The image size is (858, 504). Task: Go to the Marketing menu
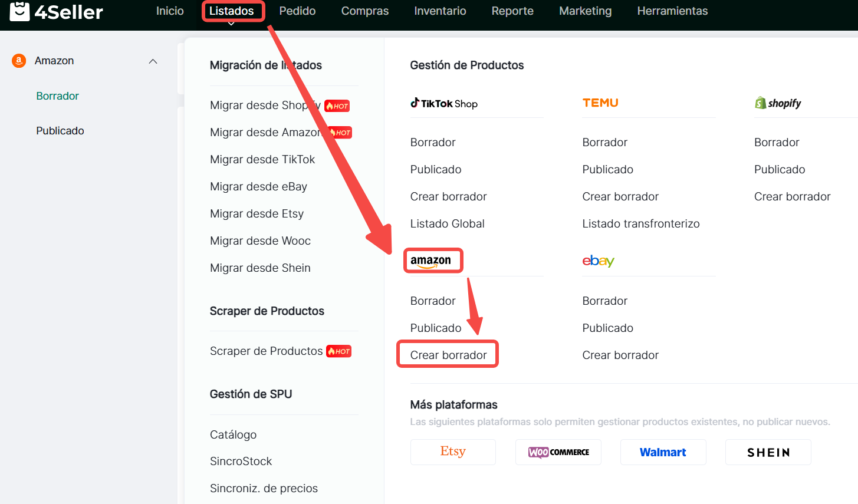(585, 11)
